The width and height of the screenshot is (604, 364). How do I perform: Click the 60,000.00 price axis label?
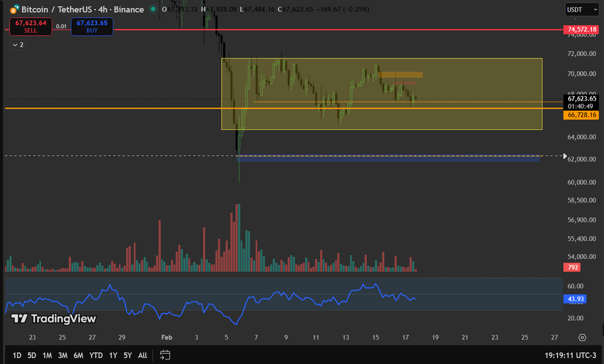point(582,182)
